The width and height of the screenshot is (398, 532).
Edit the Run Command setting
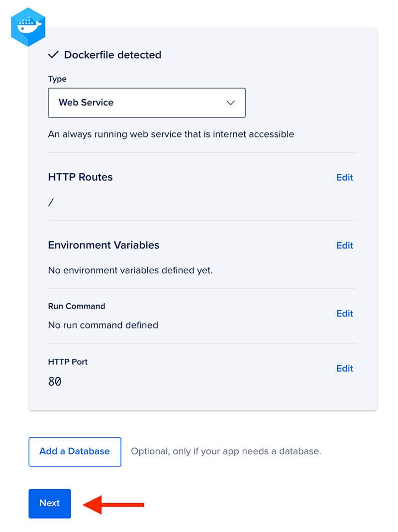tap(345, 314)
